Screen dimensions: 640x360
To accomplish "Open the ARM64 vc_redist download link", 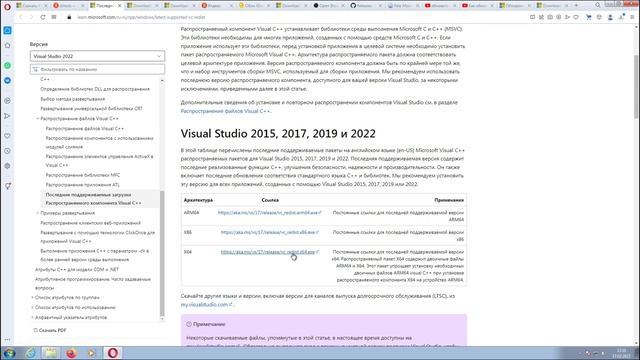I will coord(269,213).
